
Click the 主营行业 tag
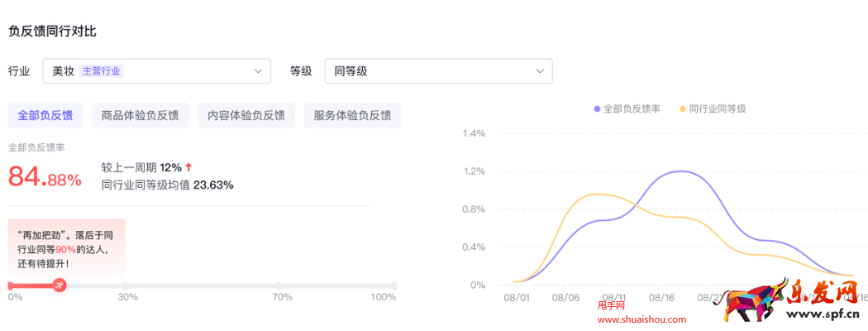[102, 71]
